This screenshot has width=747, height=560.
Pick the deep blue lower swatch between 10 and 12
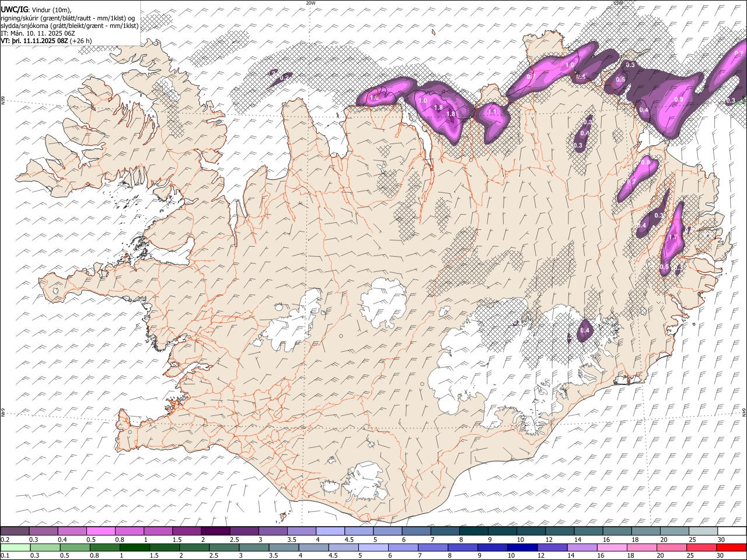pos(522,547)
